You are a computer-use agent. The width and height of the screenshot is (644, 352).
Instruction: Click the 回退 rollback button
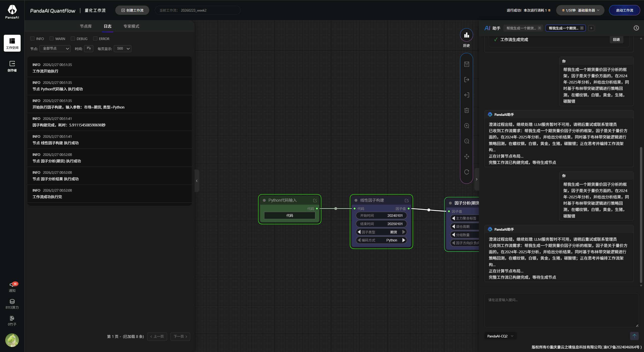click(x=616, y=40)
